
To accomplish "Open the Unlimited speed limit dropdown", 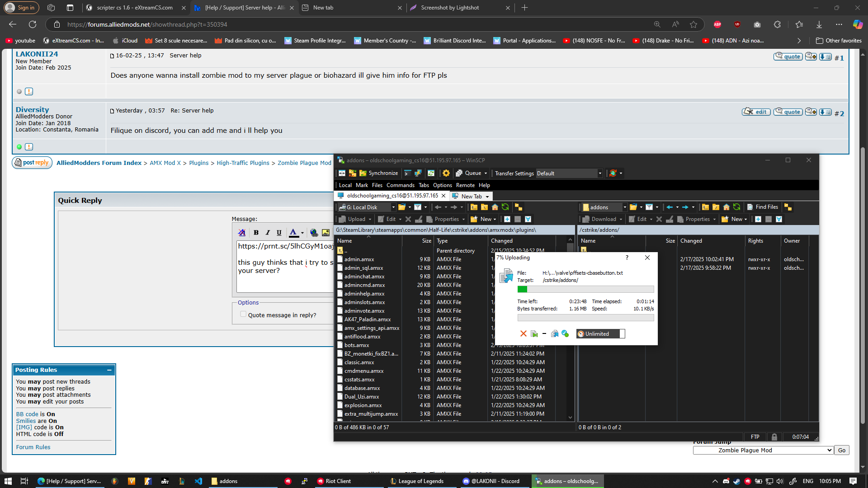I will pyautogui.click(x=622, y=334).
